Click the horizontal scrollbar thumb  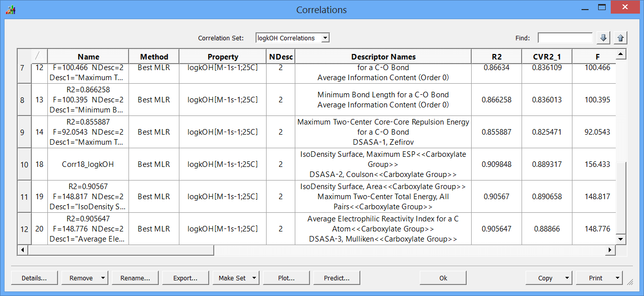coord(121,250)
